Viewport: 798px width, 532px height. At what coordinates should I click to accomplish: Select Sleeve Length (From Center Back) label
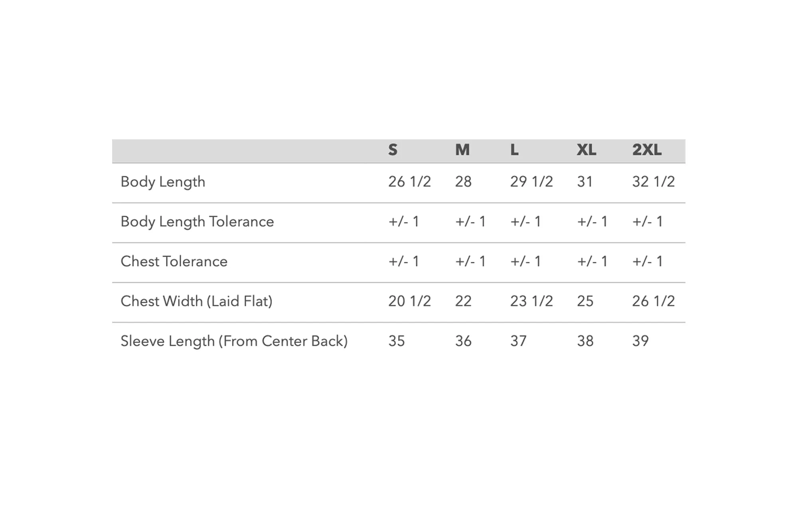click(234, 341)
